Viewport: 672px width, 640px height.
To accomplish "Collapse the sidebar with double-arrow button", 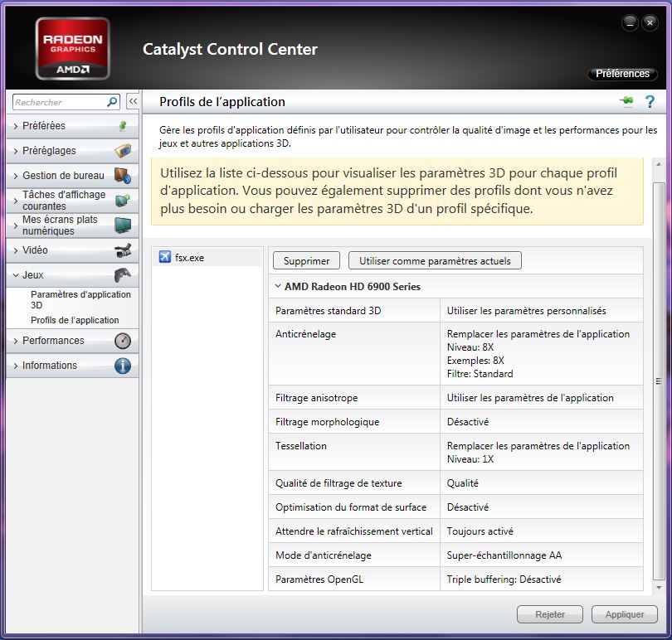I will (x=133, y=101).
